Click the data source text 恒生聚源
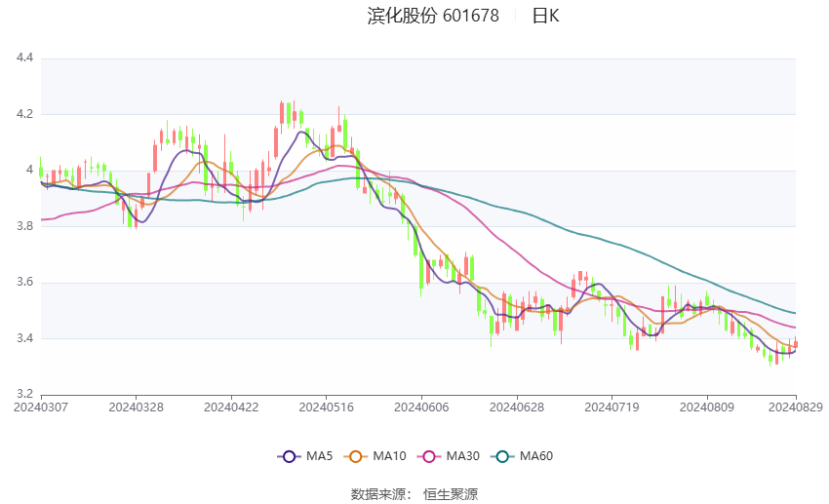 tap(451, 494)
